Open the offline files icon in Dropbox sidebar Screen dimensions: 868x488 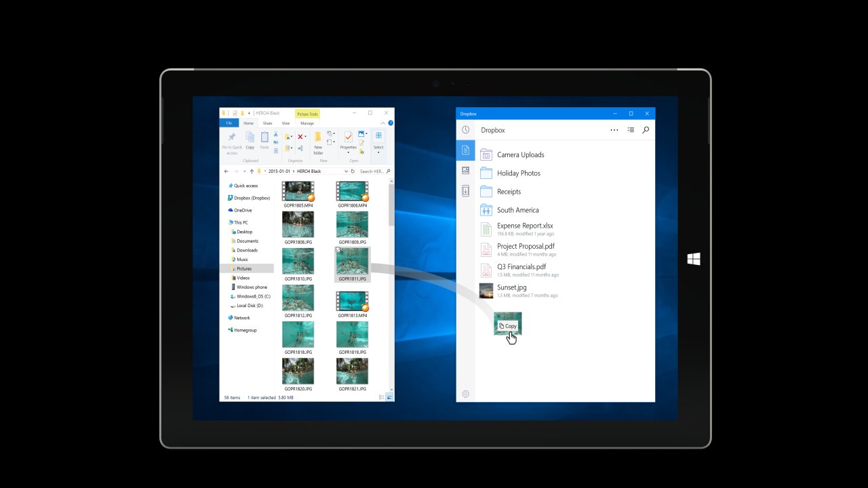pos(465,191)
